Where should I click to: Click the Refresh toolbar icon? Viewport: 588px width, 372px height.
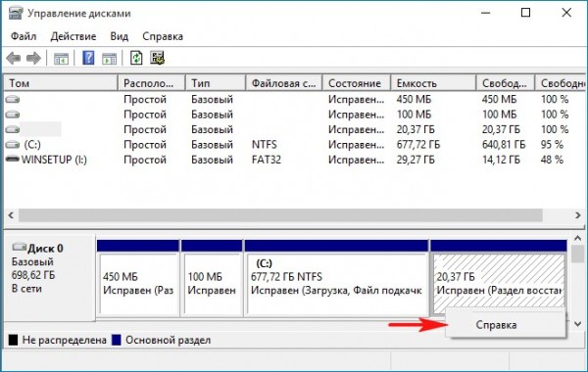pos(136,58)
